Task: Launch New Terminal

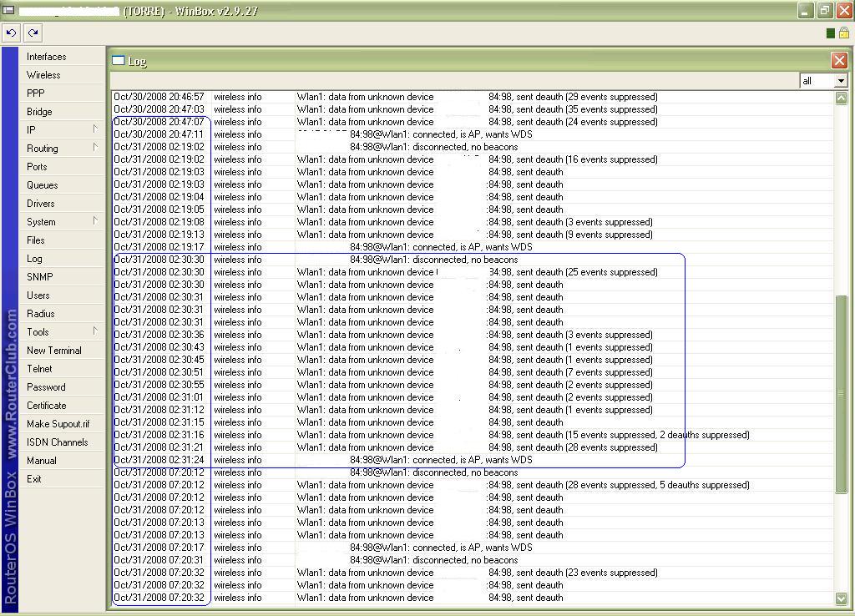Action: point(62,351)
